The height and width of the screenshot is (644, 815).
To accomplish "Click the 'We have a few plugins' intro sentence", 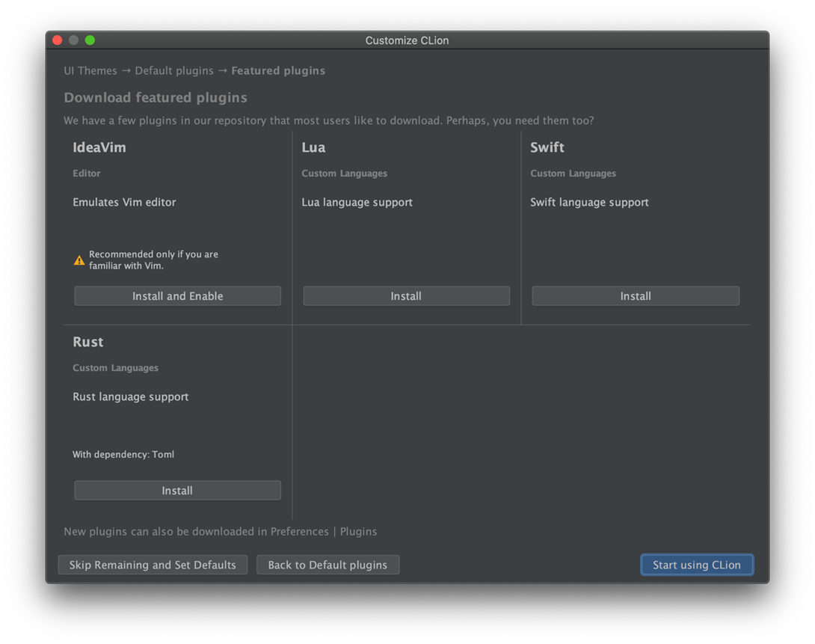I will (x=328, y=120).
